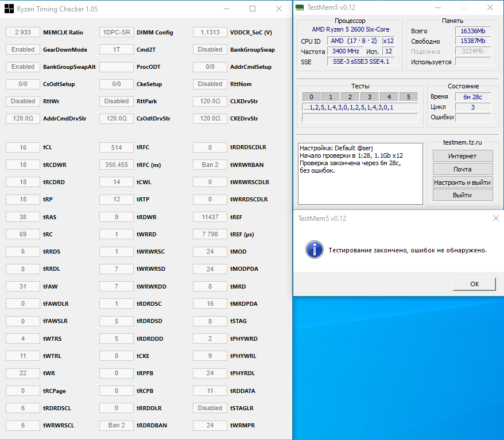
Task: Click the Свободно value 15387Mb
Action: (x=473, y=41)
